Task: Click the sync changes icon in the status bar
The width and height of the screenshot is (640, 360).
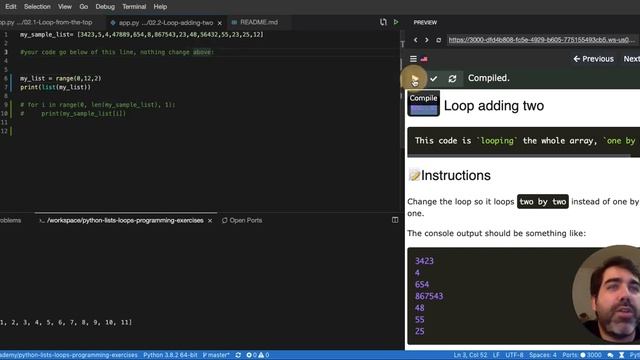Action: click(x=238, y=355)
